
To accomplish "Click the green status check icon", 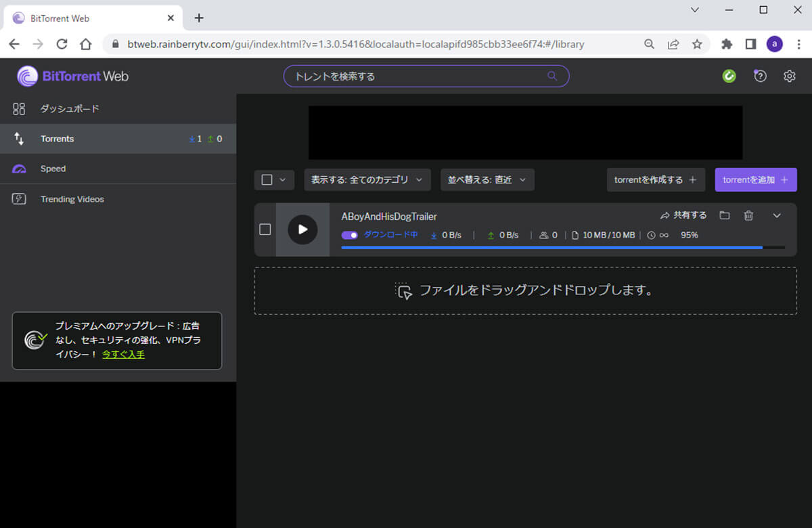I will pos(729,76).
